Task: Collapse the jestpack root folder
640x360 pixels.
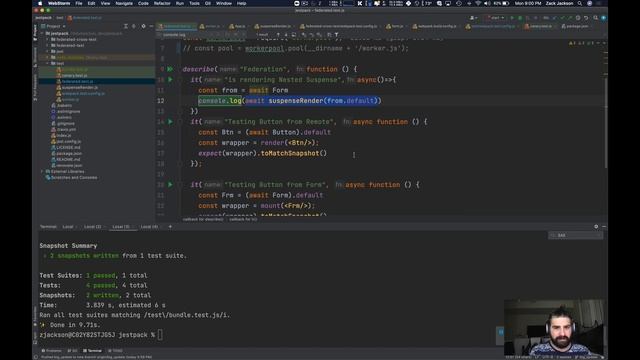Action: (x=42, y=33)
